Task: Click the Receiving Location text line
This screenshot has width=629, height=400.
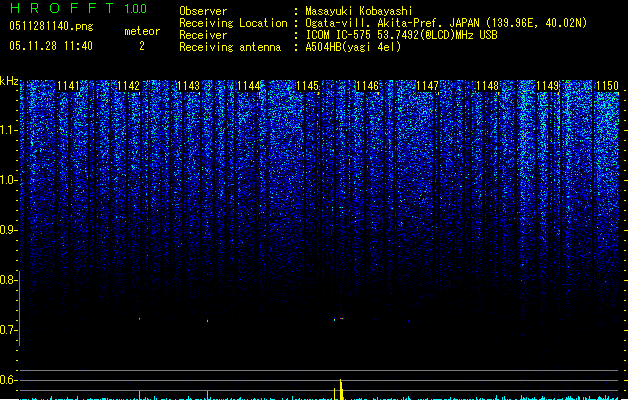Action: tap(383, 23)
